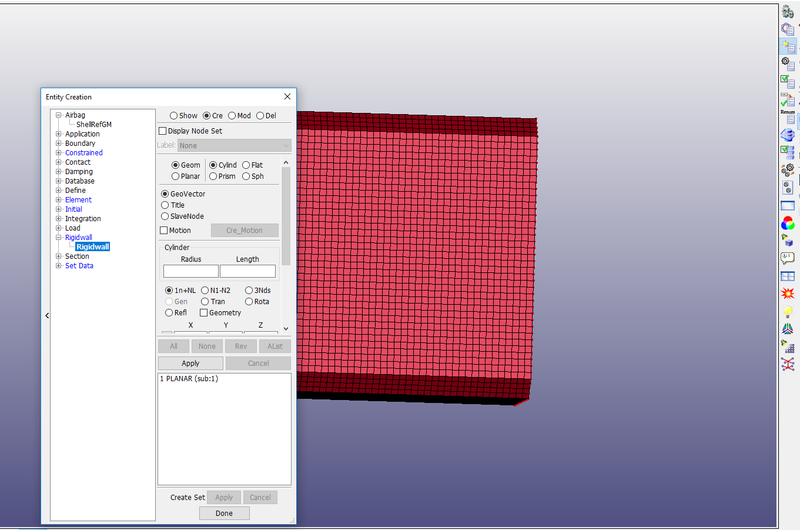This screenshot has height=530, width=800.
Task: Collapse dialog using left arrow handle
Action: pos(47,316)
